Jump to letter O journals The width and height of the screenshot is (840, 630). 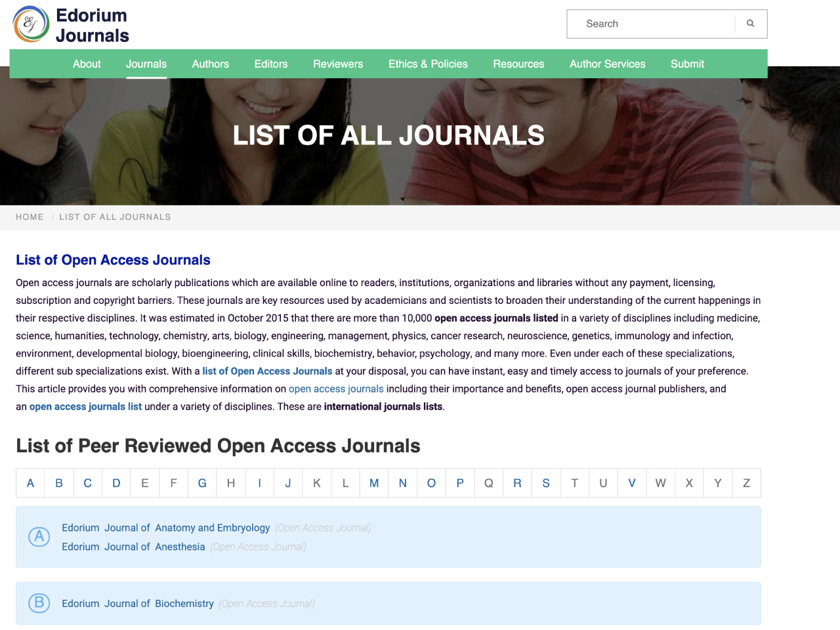[431, 483]
